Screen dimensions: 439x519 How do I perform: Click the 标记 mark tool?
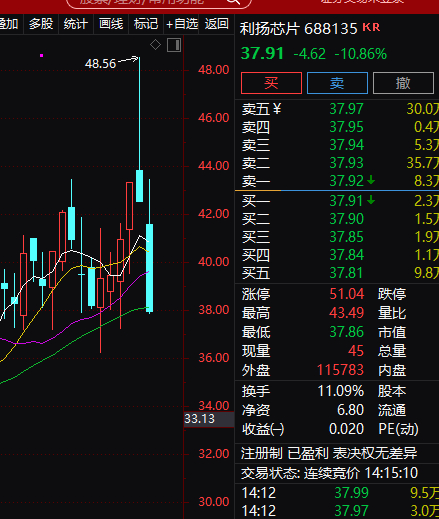click(x=146, y=24)
